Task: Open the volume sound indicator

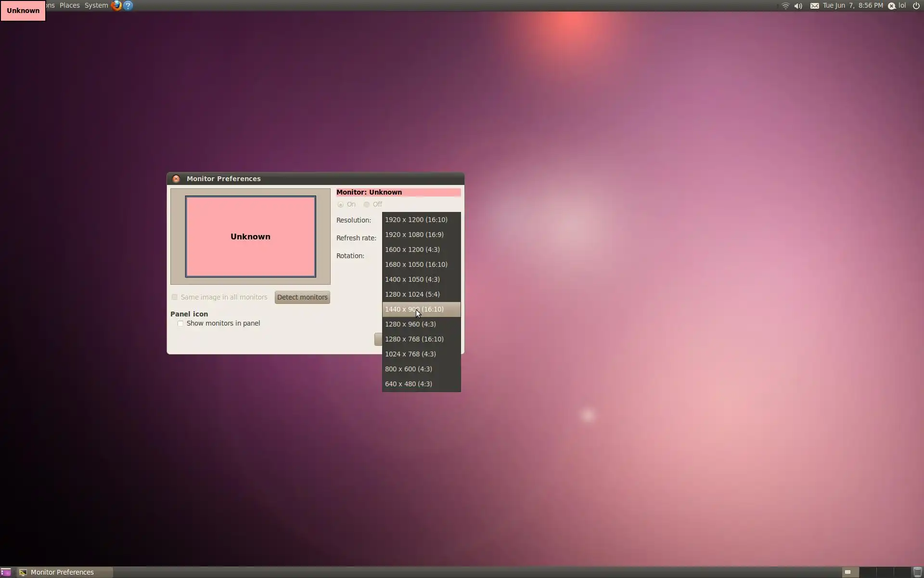Action: (x=798, y=6)
